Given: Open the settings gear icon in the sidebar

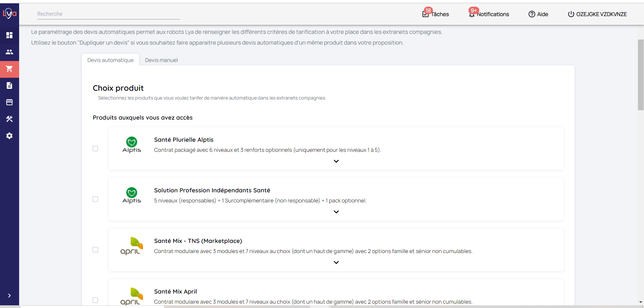Looking at the screenshot, I should click(x=9, y=136).
